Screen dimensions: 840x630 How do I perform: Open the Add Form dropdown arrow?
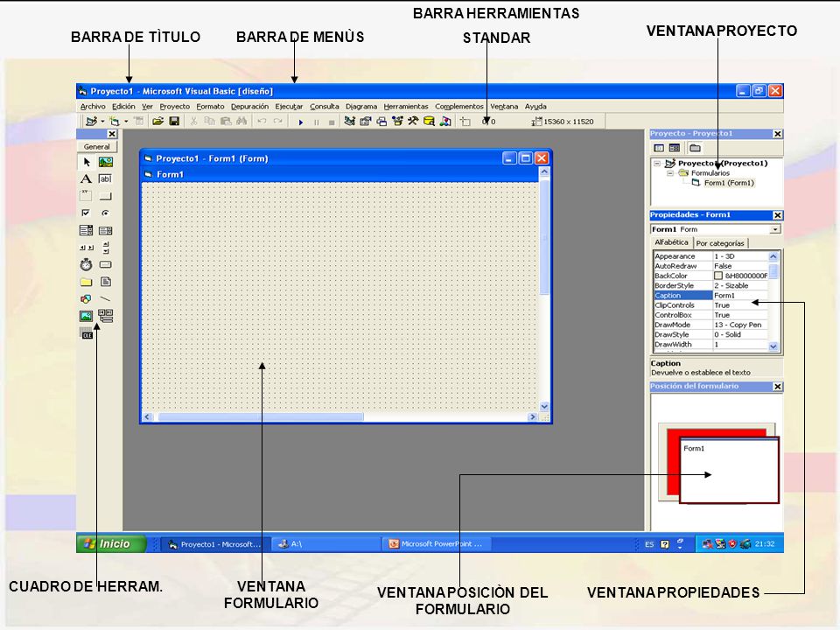126,122
